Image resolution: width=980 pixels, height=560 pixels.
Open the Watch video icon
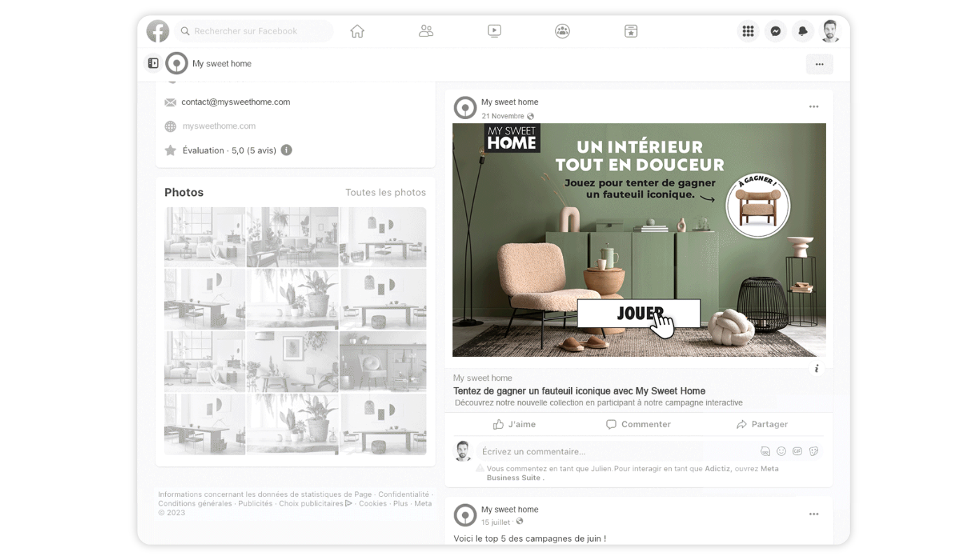(x=494, y=31)
